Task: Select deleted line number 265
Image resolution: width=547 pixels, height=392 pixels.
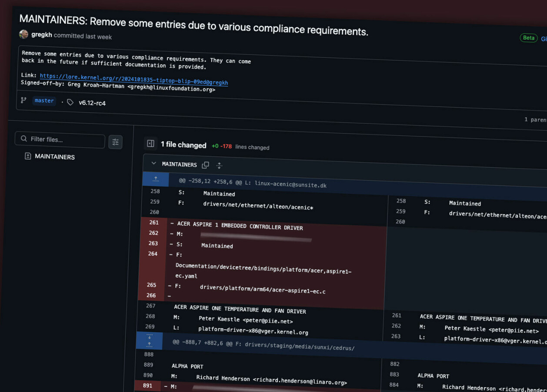Action: pos(151,285)
